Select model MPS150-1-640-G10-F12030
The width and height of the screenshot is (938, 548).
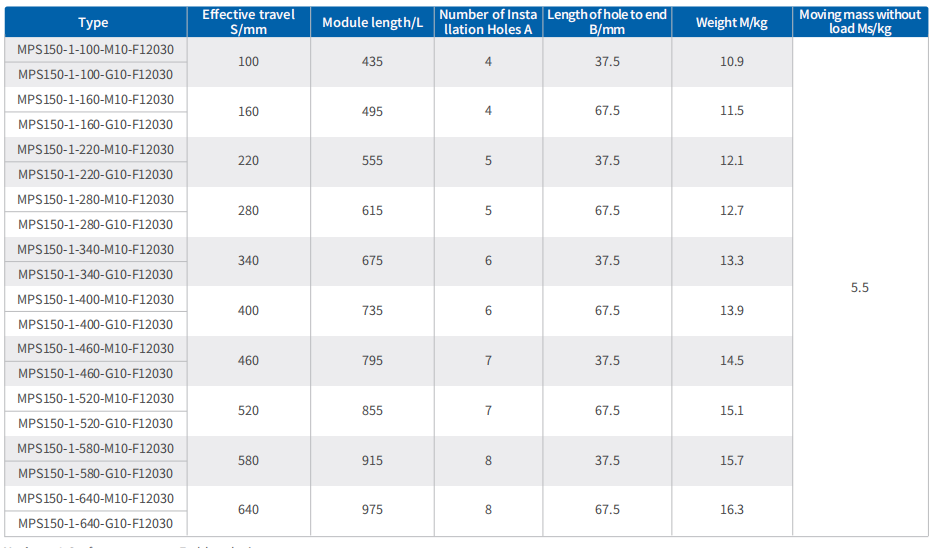click(x=96, y=523)
